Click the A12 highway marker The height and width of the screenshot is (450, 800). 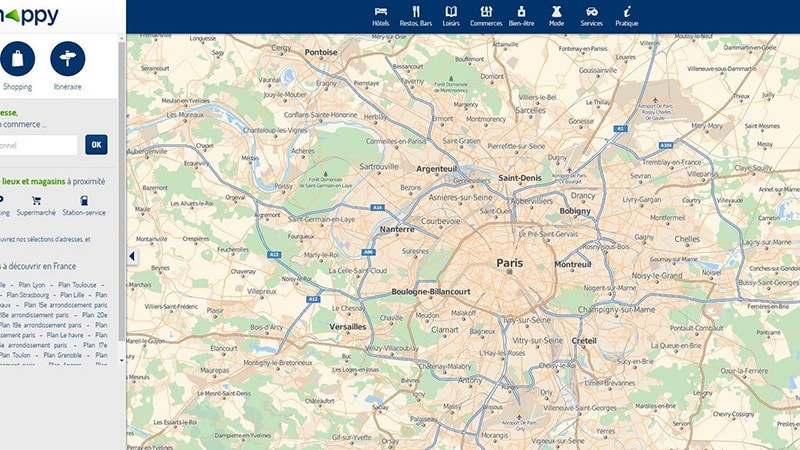point(313,299)
